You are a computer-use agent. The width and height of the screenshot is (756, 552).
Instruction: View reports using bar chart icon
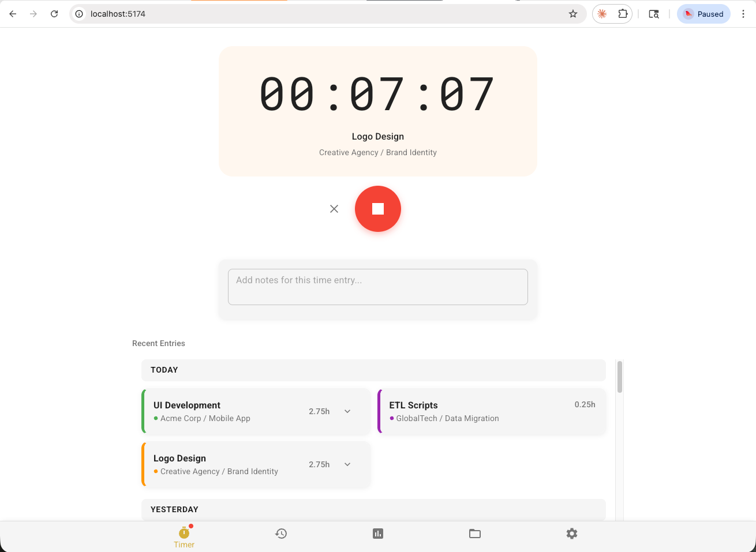[378, 534]
